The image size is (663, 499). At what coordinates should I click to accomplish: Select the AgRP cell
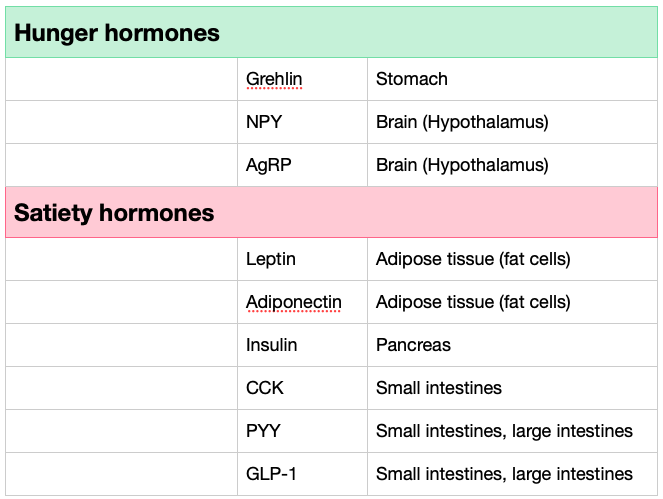click(x=302, y=165)
